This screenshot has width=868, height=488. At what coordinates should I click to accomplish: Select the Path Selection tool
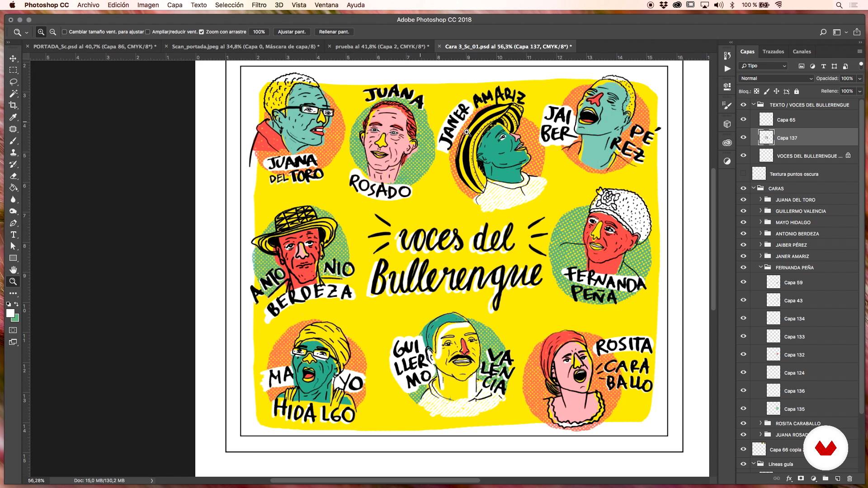click(x=13, y=246)
